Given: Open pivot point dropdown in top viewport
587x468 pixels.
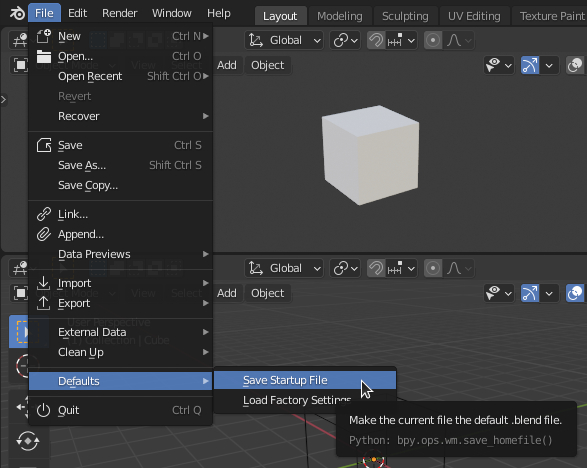Looking at the screenshot, I should coord(345,40).
